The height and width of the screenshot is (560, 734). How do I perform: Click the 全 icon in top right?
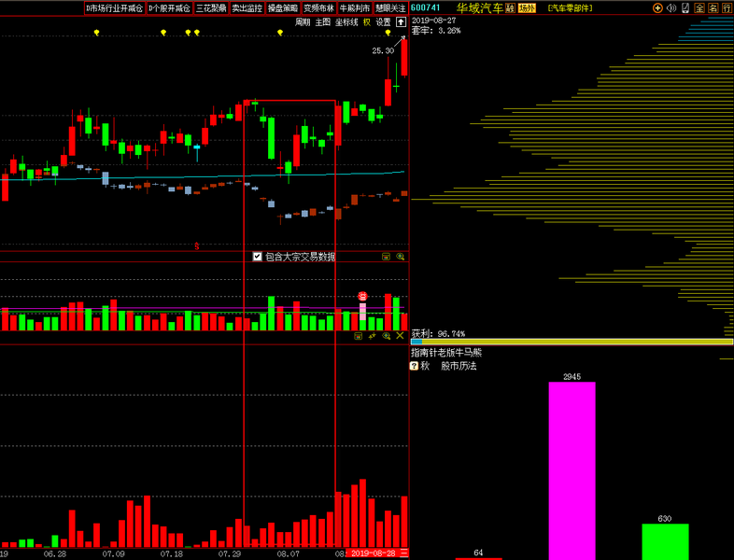(699, 8)
